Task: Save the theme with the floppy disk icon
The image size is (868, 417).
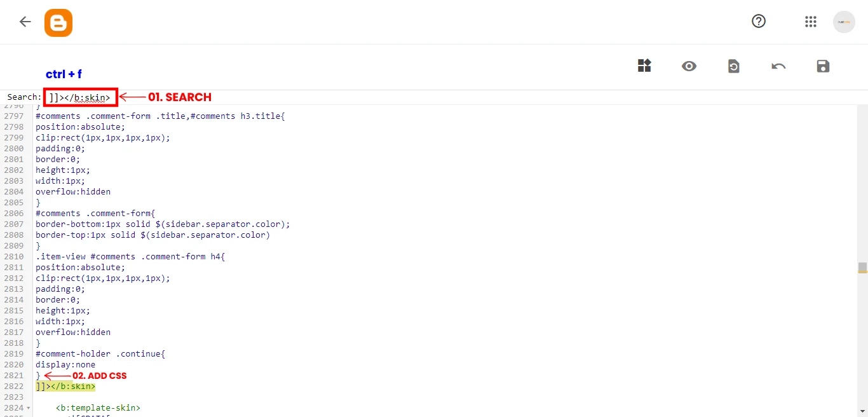Action: pyautogui.click(x=823, y=66)
